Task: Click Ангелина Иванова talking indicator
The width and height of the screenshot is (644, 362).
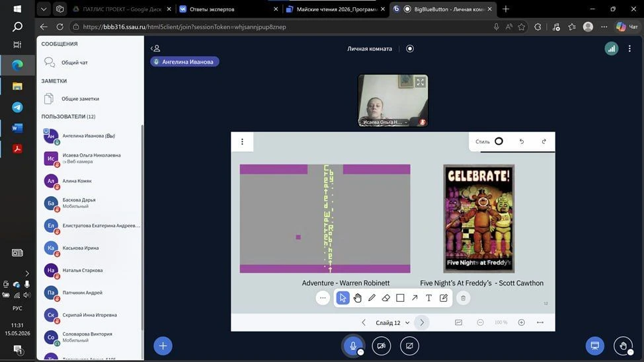Action: 184,61
